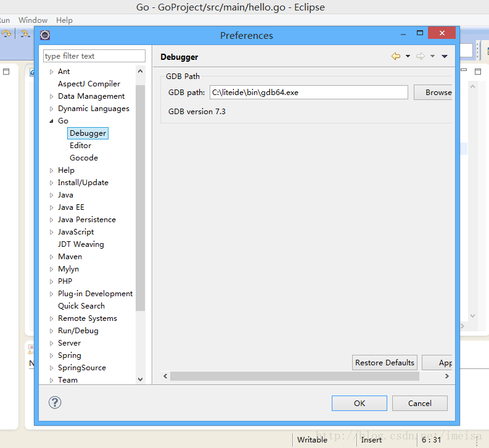489x448 pixels.
Task: Click the step return icon in Eclipse toolbar
Action: [25, 34]
